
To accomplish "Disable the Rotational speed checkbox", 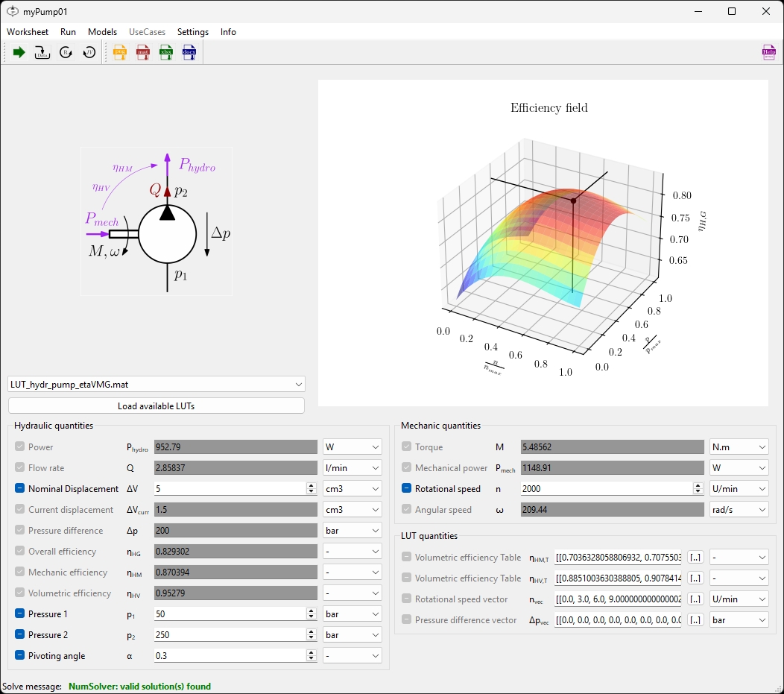I will 408,488.
